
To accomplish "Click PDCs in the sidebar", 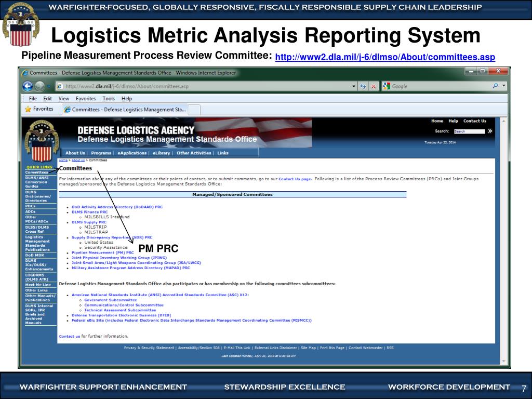I will (30, 206).
